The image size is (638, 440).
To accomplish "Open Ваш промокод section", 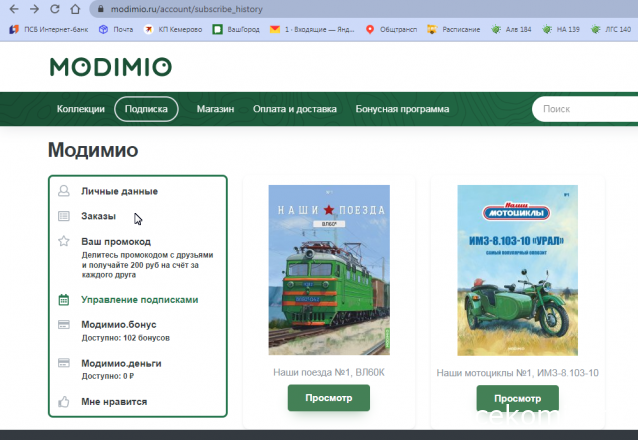I will (116, 242).
